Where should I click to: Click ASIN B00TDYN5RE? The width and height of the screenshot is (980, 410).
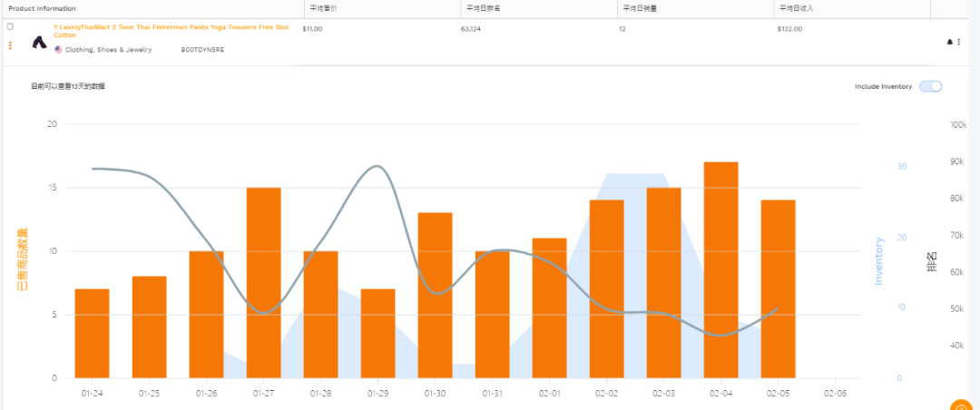click(x=202, y=49)
